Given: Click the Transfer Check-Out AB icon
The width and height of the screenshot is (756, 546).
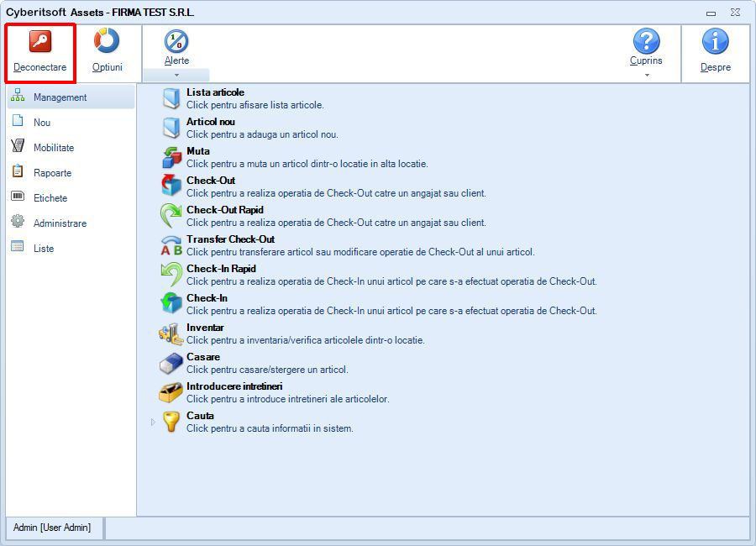Looking at the screenshot, I should 171,245.
